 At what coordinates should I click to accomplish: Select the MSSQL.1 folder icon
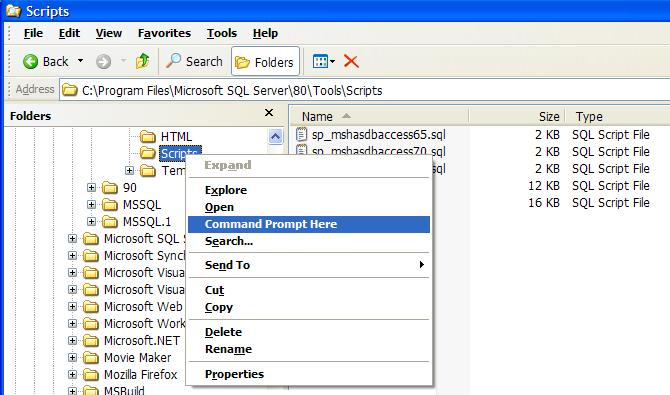pos(110,222)
